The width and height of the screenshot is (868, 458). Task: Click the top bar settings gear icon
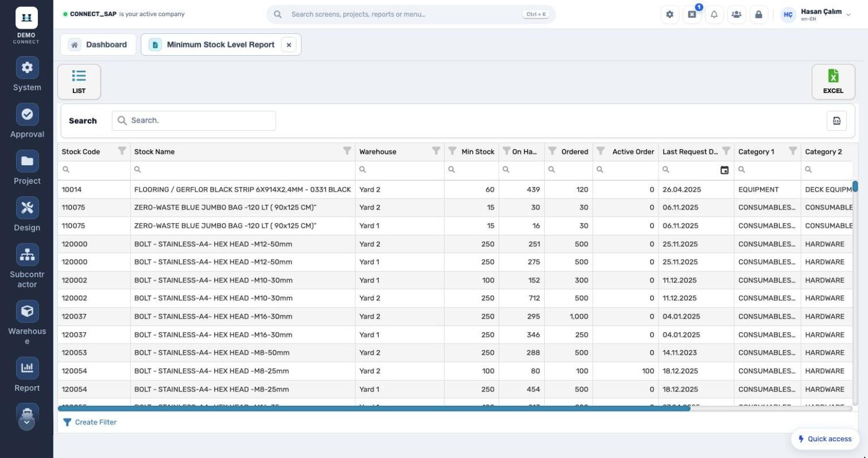(x=669, y=14)
